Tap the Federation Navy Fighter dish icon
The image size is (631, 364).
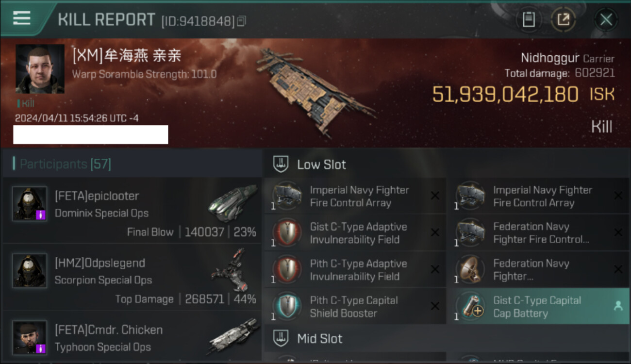click(x=470, y=270)
